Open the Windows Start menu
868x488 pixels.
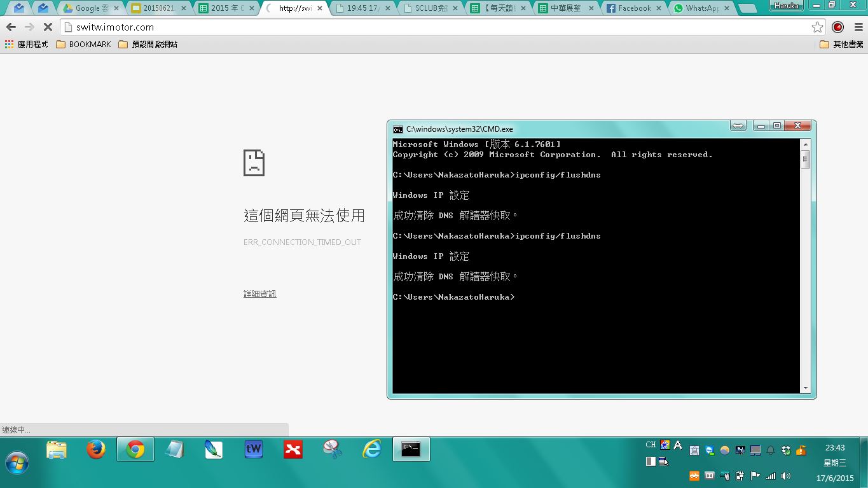[17, 463]
